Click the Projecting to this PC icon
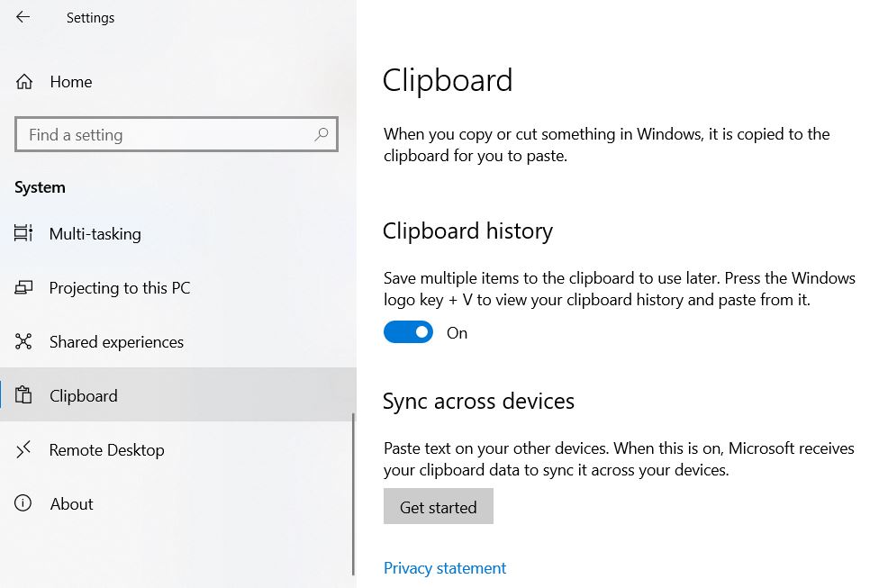879x588 pixels. tap(24, 288)
